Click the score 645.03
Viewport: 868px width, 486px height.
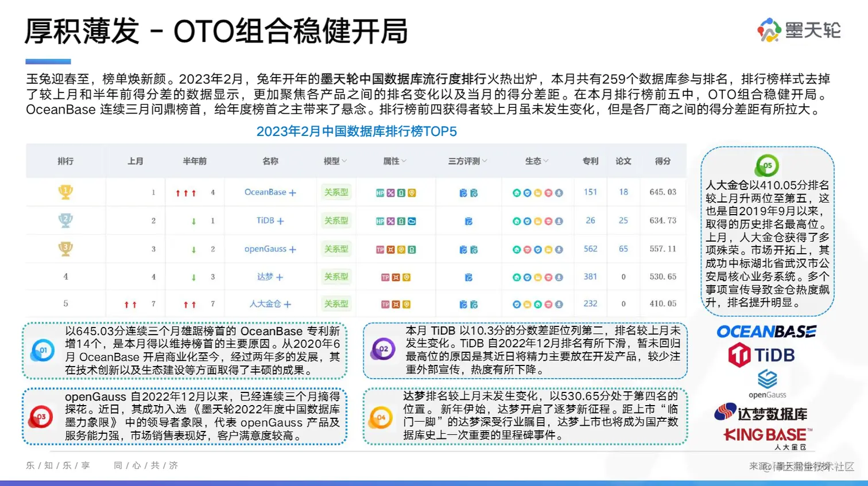663,192
